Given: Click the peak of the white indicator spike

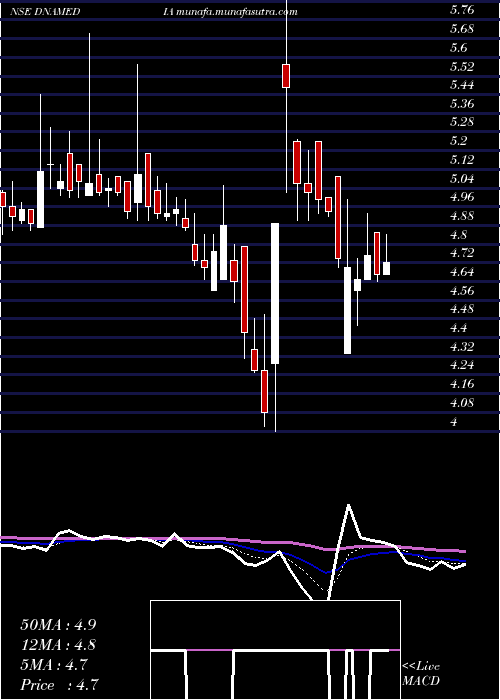Looking at the screenshot, I should (348, 505).
